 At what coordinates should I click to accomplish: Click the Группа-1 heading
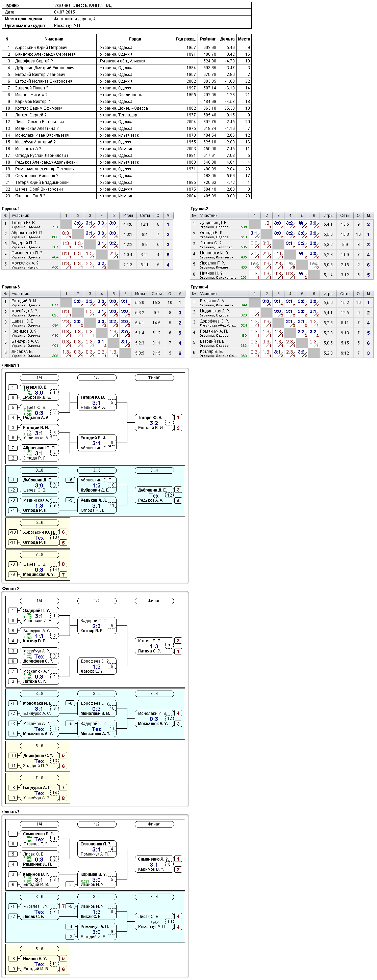pos(11,208)
